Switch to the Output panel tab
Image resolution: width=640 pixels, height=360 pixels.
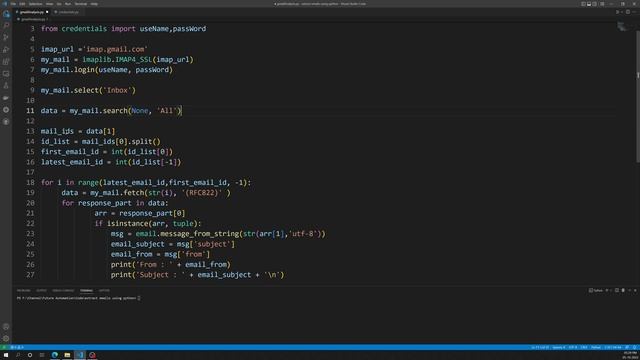[x=41, y=291]
